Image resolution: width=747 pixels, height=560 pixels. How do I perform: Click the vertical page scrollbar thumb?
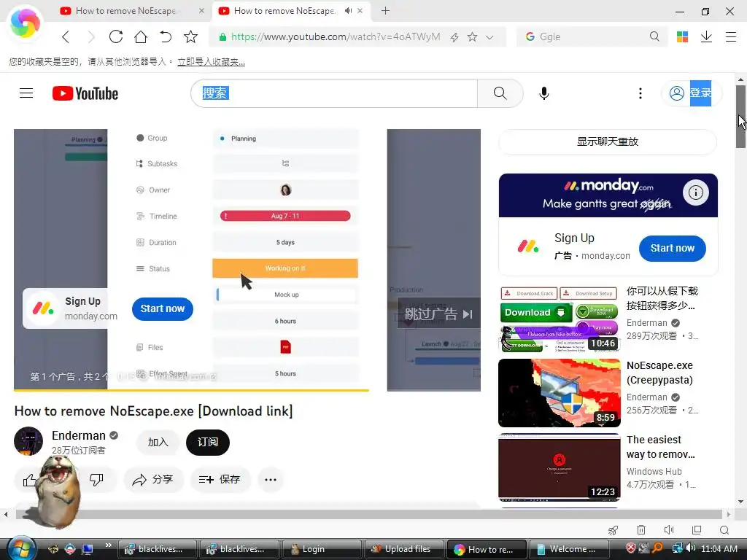(740, 117)
